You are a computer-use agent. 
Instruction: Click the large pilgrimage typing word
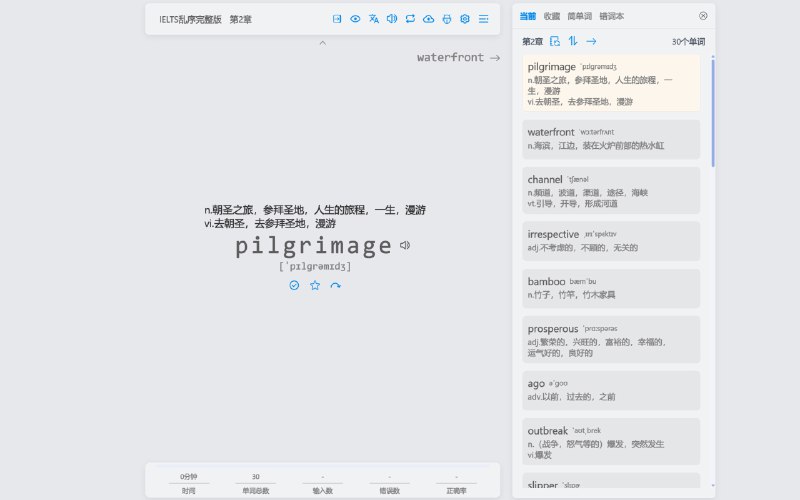click(x=313, y=246)
